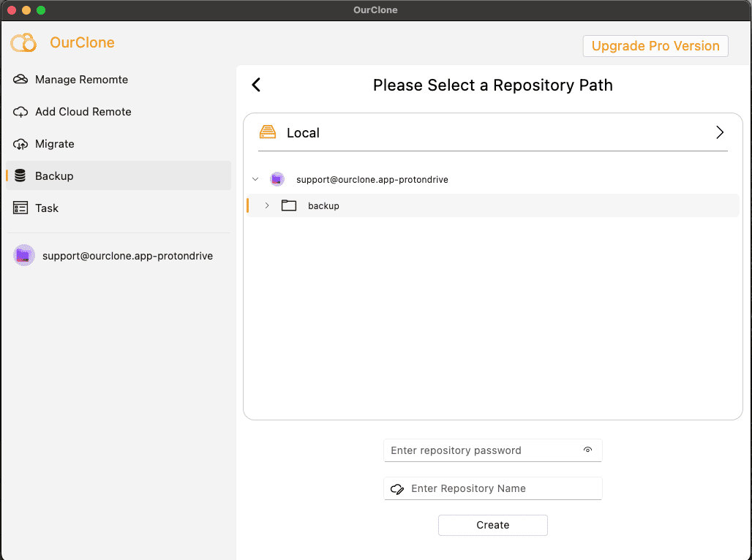752x560 pixels.
Task: Open the Manage Remomte section
Action: (119, 80)
